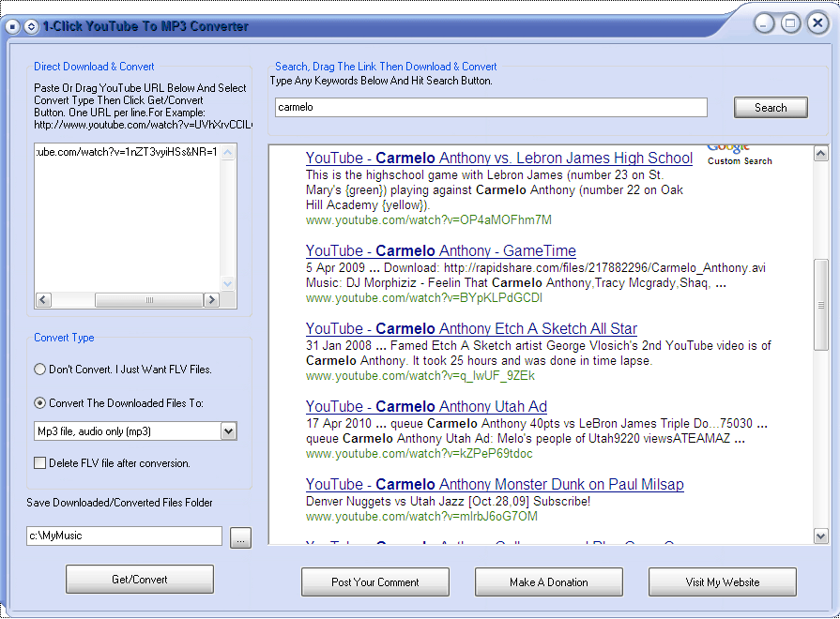840x619 pixels.
Task: Open the Carmelo Anthony - GameTime link
Action: [440, 251]
